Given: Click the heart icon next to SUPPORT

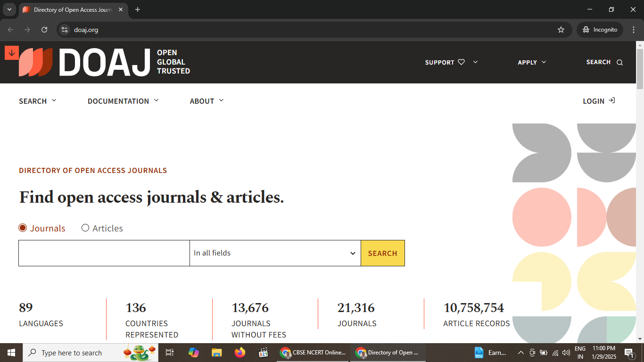Looking at the screenshot, I should pyautogui.click(x=462, y=62).
